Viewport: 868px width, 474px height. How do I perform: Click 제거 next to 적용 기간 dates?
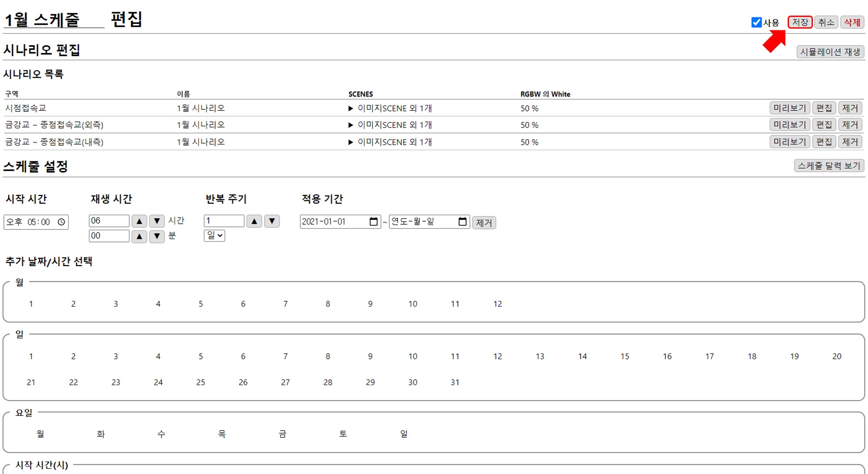pos(484,223)
